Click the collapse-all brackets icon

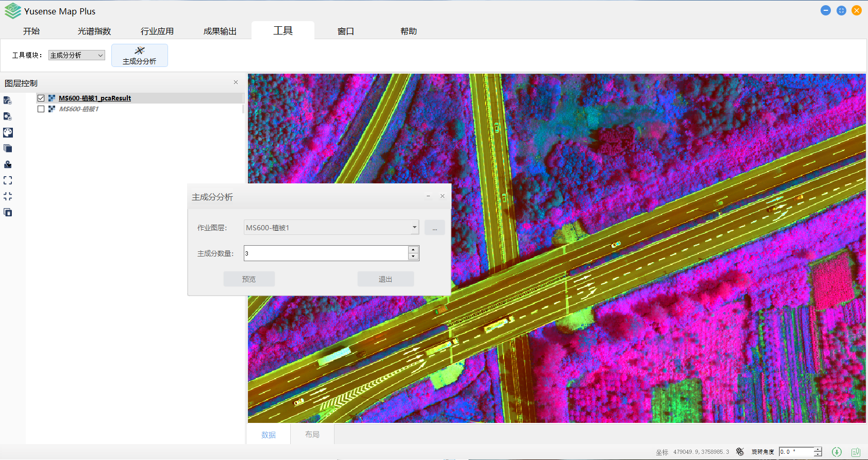tap(8, 196)
